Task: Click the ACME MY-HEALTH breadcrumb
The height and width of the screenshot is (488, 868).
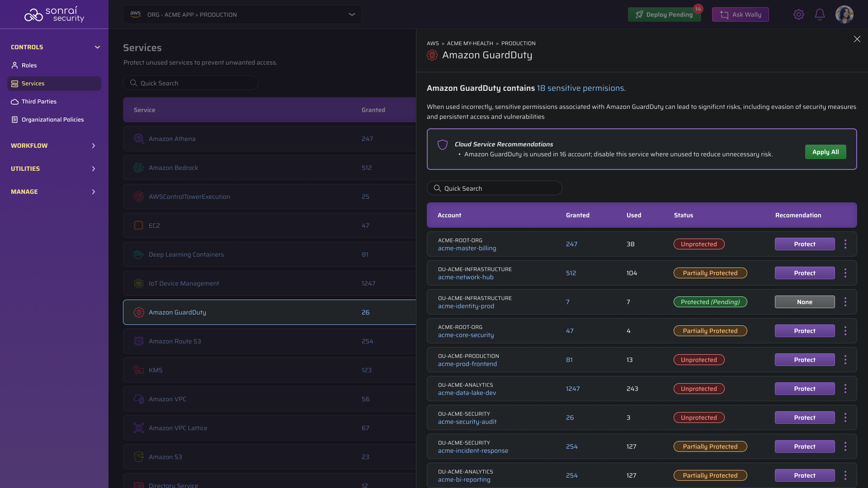Action: [x=470, y=43]
